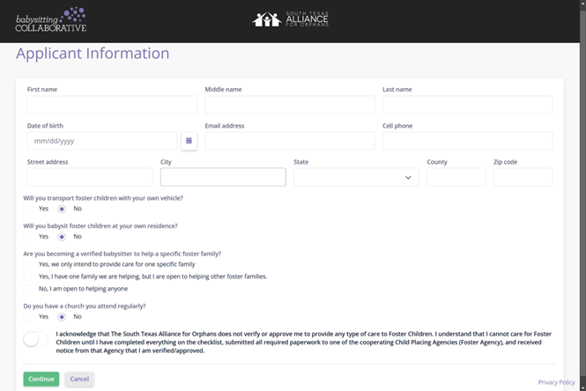The image size is (586, 391).
Task: Open the Privacy Policy link
Action: tap(556, 382)
